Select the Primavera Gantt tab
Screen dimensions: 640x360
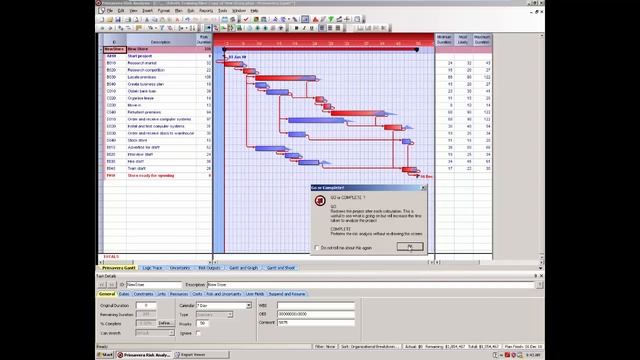118,268
